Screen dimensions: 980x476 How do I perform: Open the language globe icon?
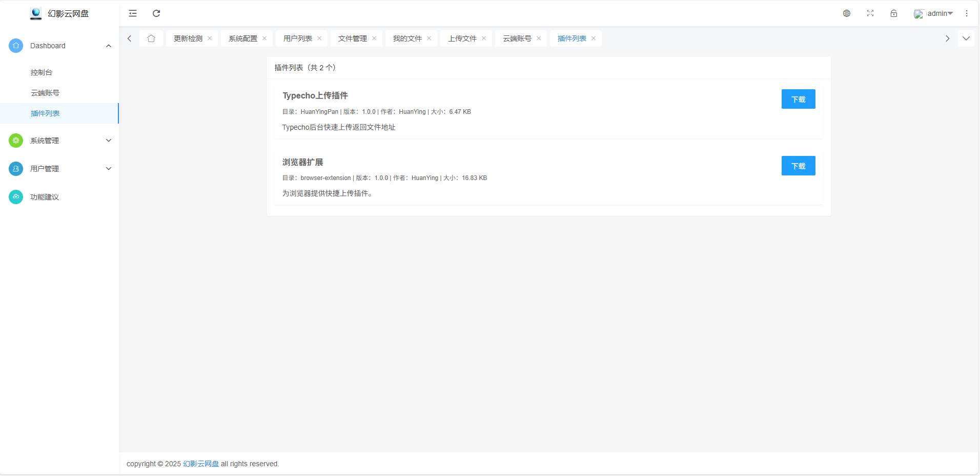(x=847, y=13)
